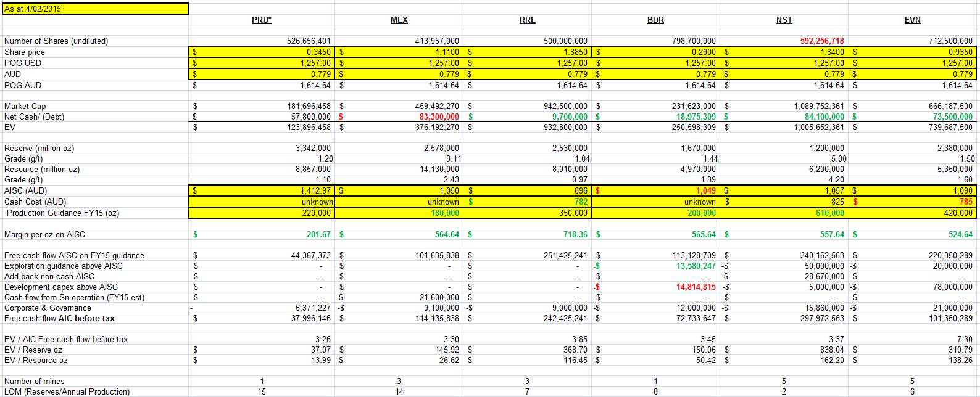Select EV value 123,896,458

pyautogui.click(x=309, y=128)
